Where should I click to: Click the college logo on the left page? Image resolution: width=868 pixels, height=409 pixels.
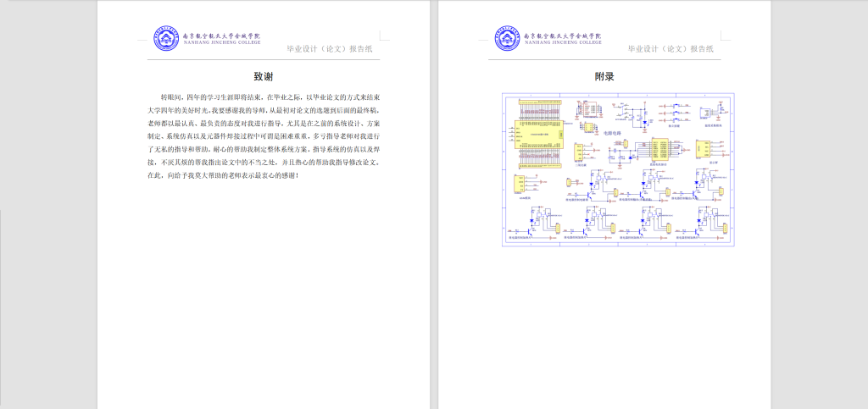click(167, 39)
